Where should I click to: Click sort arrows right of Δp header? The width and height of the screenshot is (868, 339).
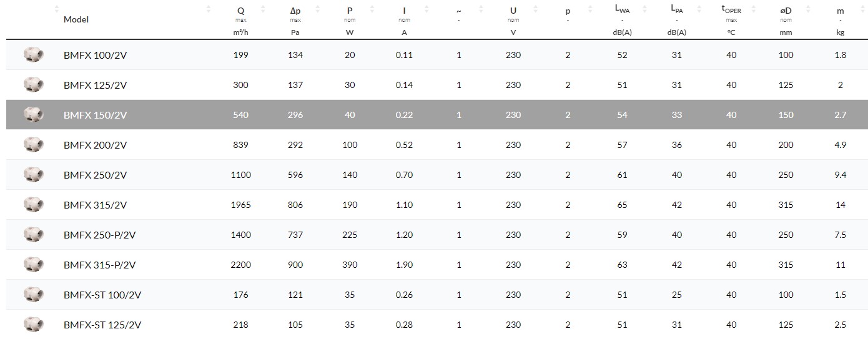coord(317,9)
